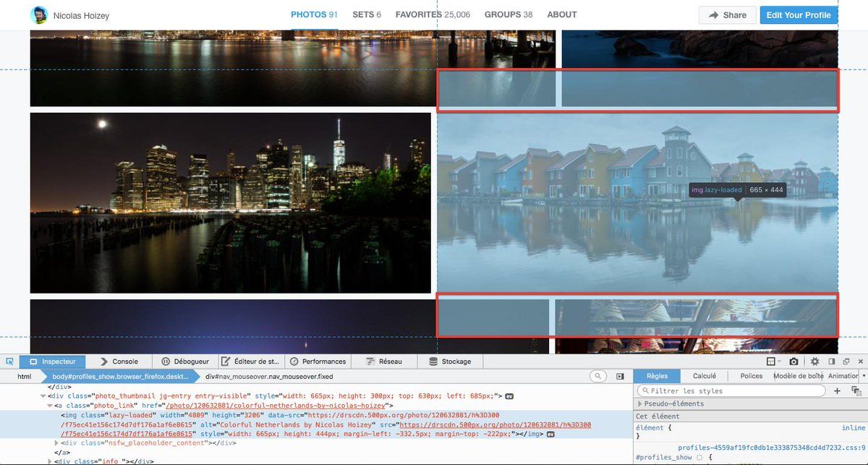Take a screenshot with the camera icon
Image resolution: width=868 pixels, height=465 pixels.
point(793,362)
